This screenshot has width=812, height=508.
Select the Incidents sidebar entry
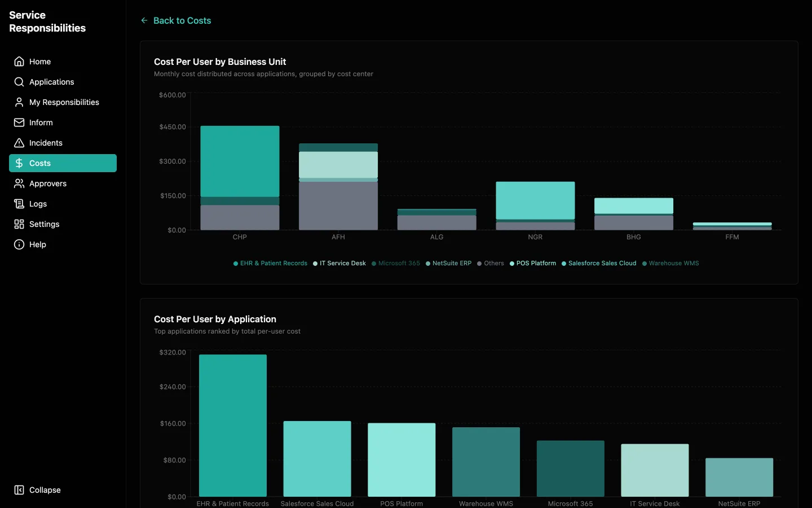tap(63, 143)
